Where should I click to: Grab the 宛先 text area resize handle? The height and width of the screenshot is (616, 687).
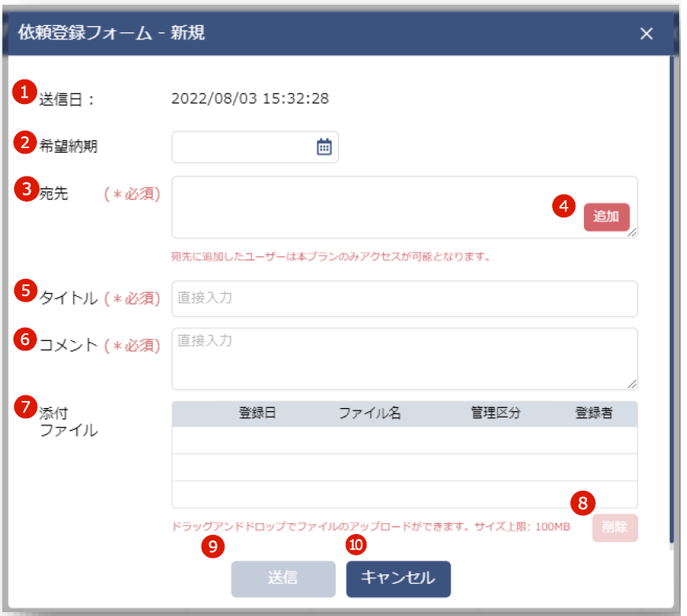pyautogui.click(x=633, y=233)
